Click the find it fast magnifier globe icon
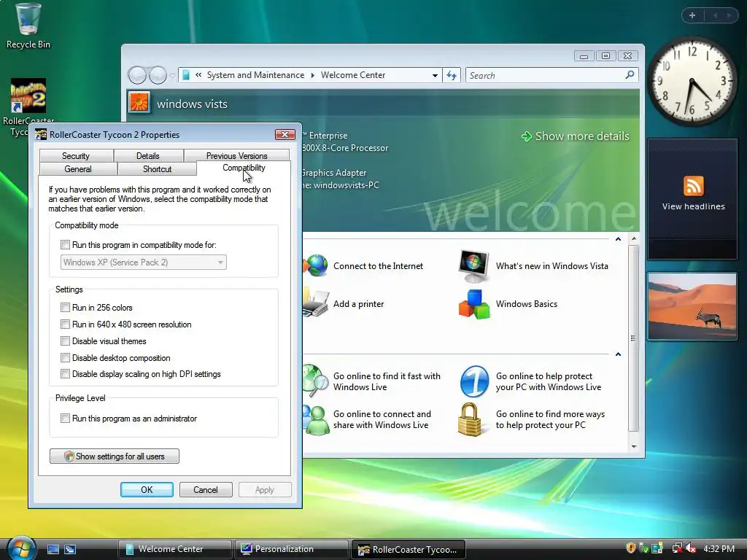 (x=315, y=381)
